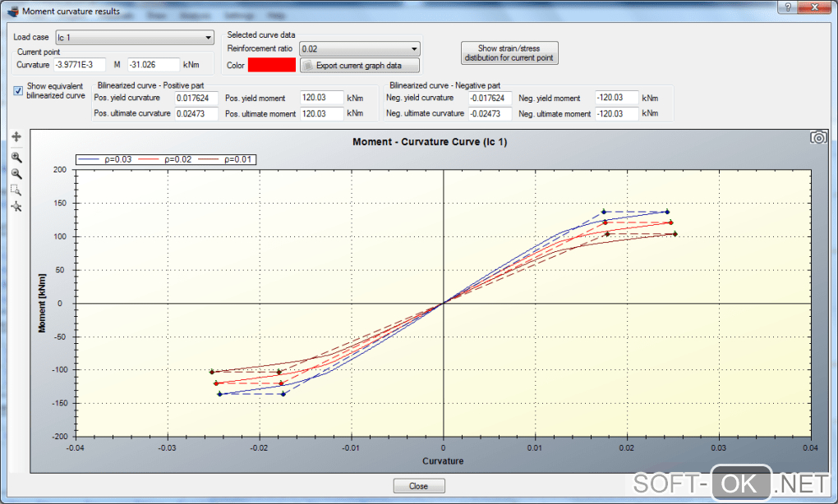Select the zoom-to-rectangle selection tool
Image resolution: width=838 pixels, height=504 pixels.
(x=16, y=190)
